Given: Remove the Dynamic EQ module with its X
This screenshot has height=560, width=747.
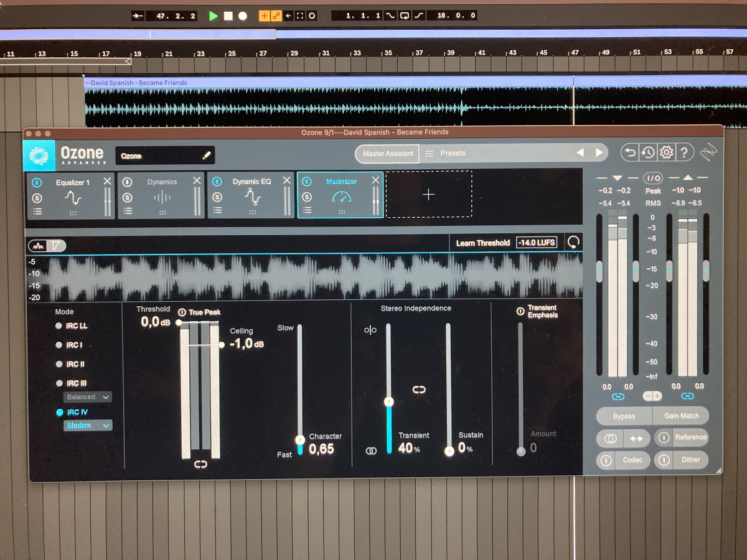Looking at the screenshot, I should click(x=287, y=180).
